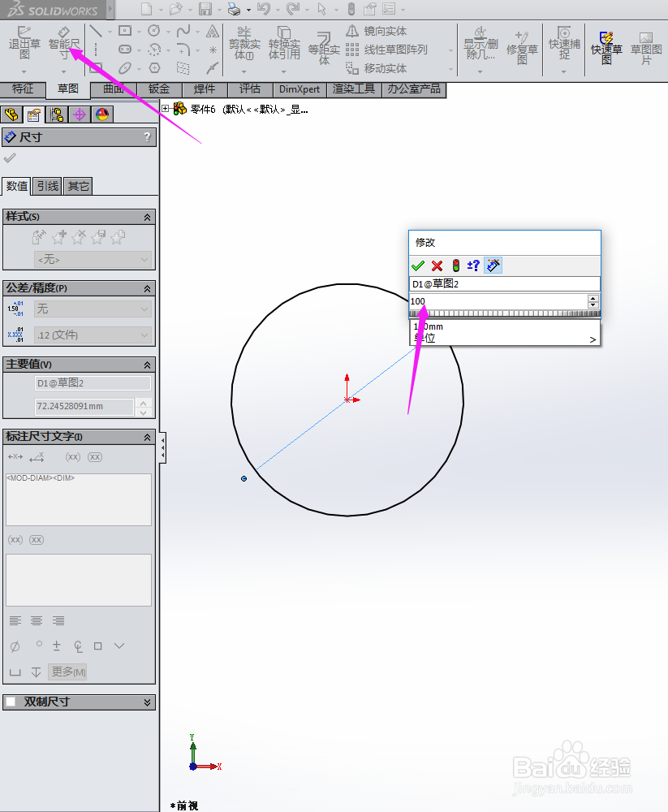Check the 双制尺寸 dual dimension checkbox
668x812 pixels.
click(x=11, y=701)
